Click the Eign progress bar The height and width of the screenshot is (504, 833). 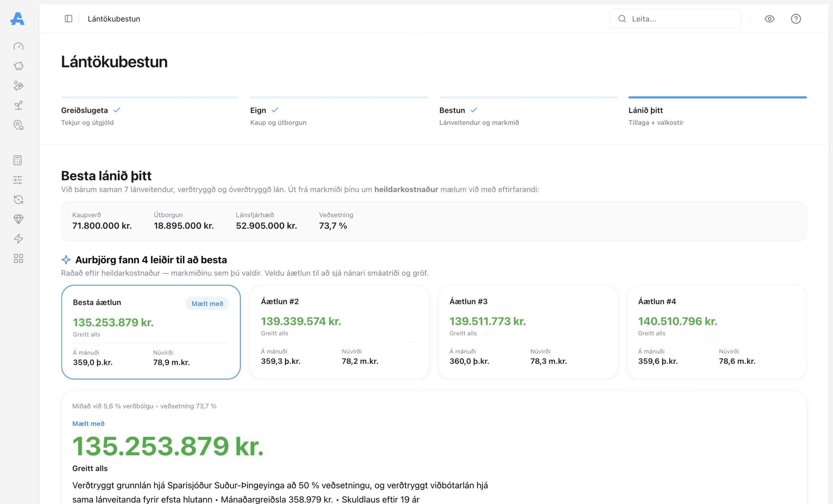coord(339,97)
